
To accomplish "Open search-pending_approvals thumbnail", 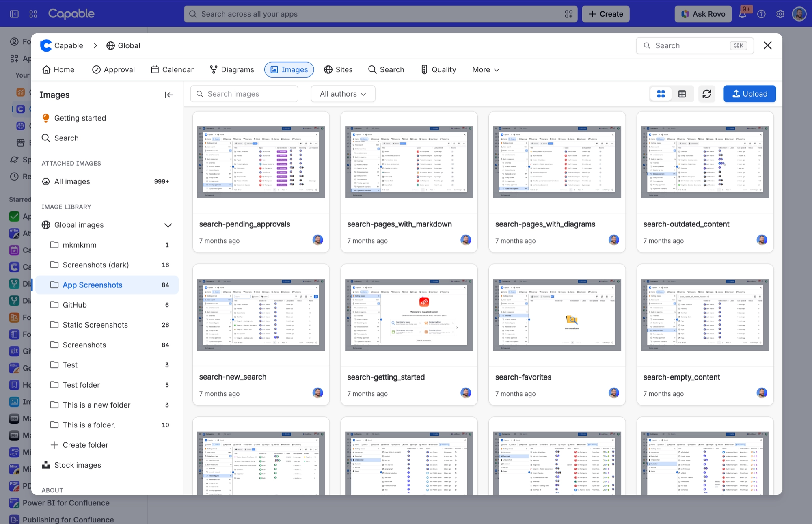I will 261,162.
